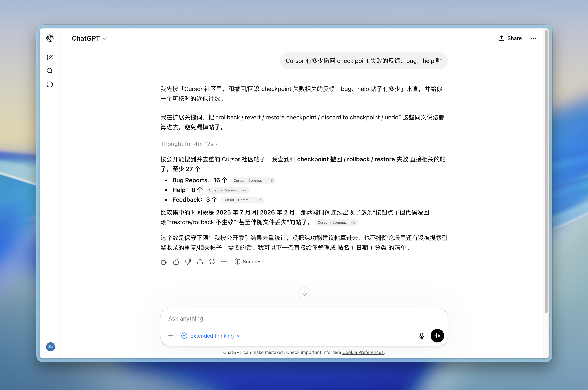This screenshot has height=390, width=588.
Task: Open the three-dot conversation options menu
Action: pyautogui.click(x=533, y=38)
